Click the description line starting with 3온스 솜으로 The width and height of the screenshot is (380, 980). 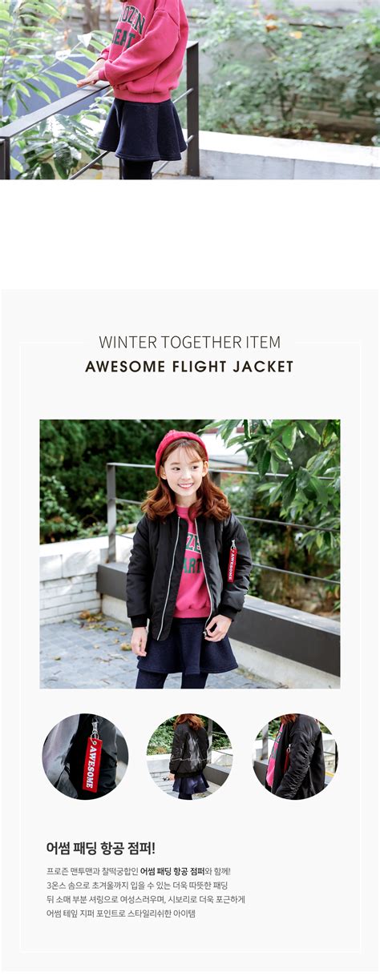pos(137,885)
